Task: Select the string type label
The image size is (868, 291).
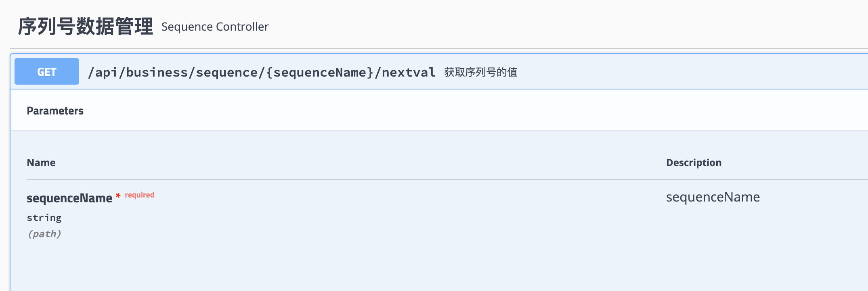Action: (x=44, y=217)
